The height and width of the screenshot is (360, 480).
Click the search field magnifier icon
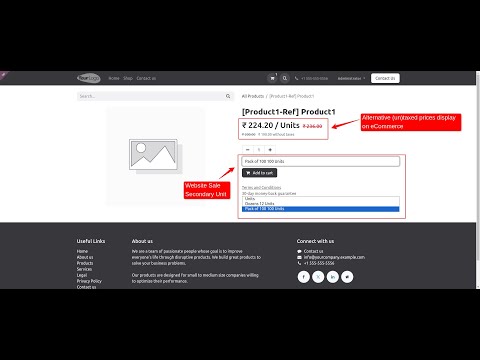[228, 96]
